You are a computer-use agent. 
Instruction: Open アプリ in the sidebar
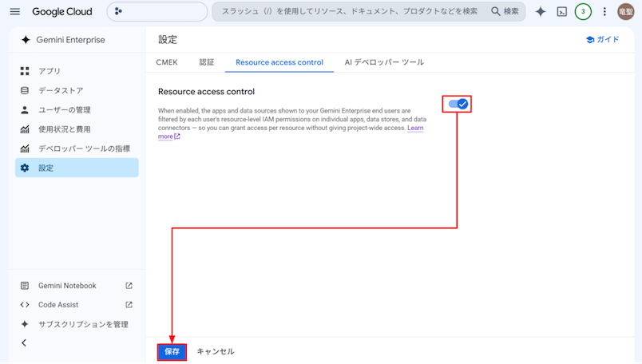[x=77, y=71]
